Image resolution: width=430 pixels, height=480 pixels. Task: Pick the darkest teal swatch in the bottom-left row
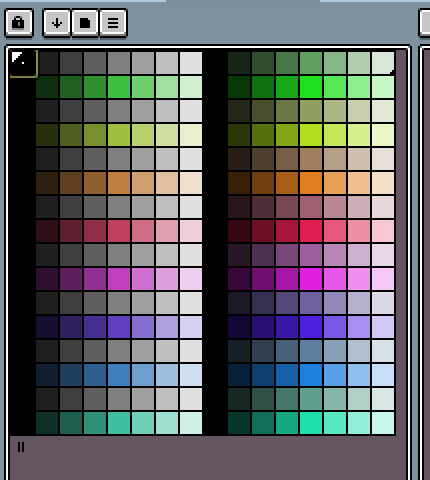coord(47,423)
